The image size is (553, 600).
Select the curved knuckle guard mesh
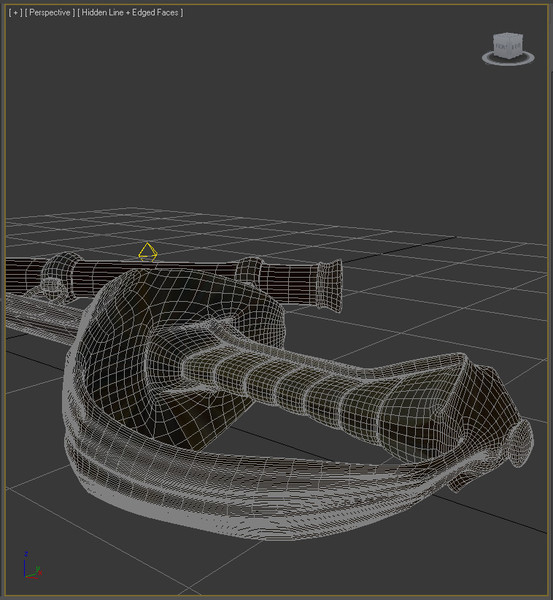click(x=245, y=494)
